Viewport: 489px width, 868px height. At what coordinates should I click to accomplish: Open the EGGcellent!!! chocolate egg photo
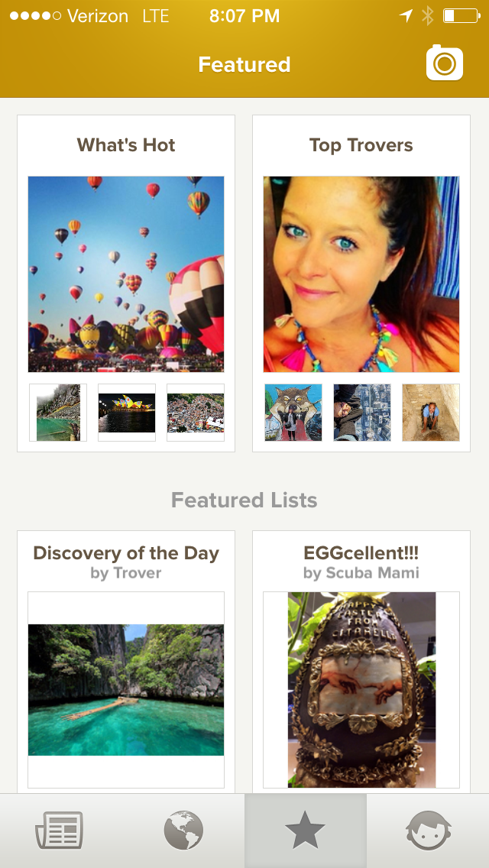361,689
